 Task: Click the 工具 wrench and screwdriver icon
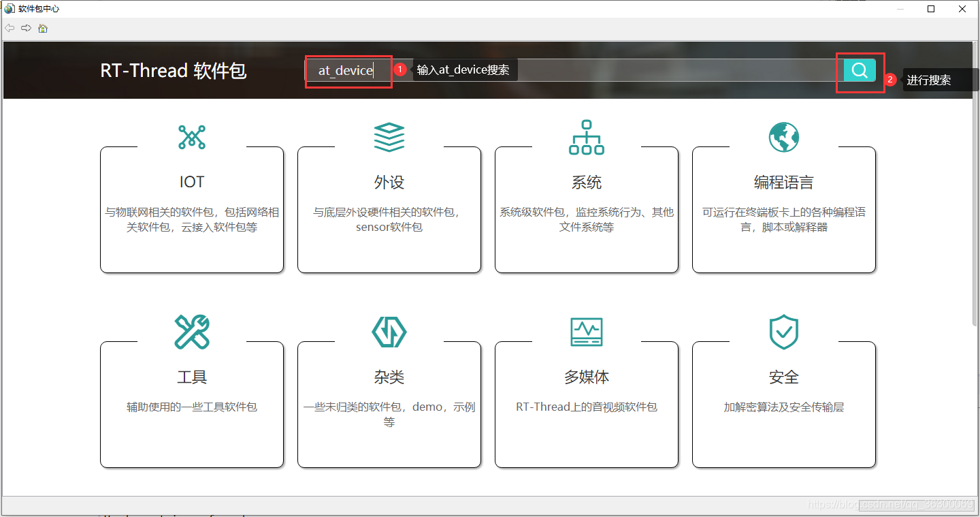(192, 332)
